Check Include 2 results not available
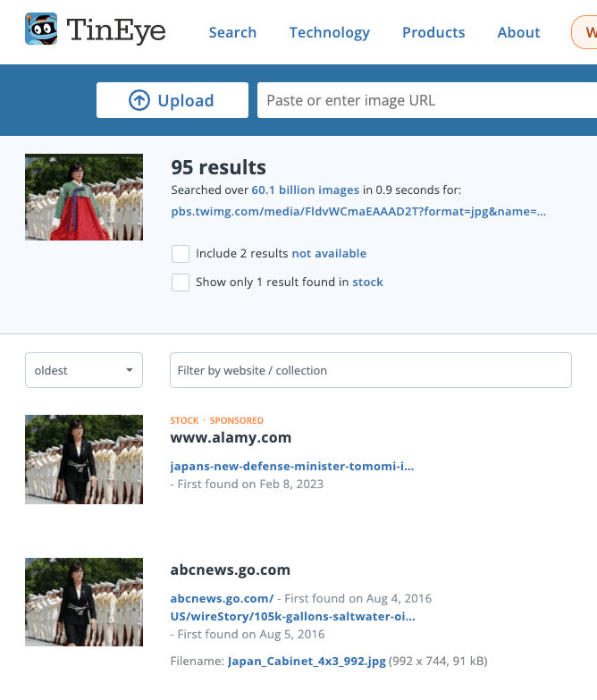This screenshot has height=700, width=597. [181, 254]
